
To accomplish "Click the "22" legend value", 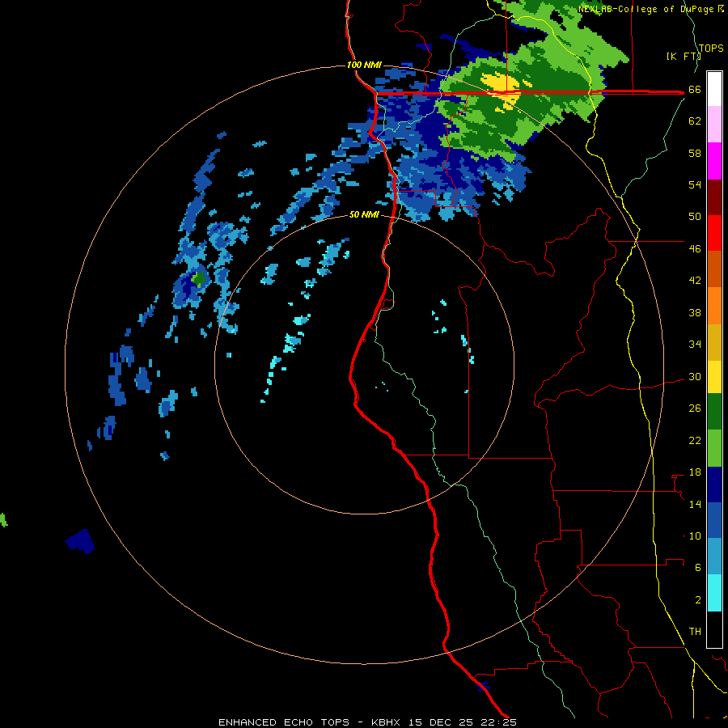I will pos(695,440).
